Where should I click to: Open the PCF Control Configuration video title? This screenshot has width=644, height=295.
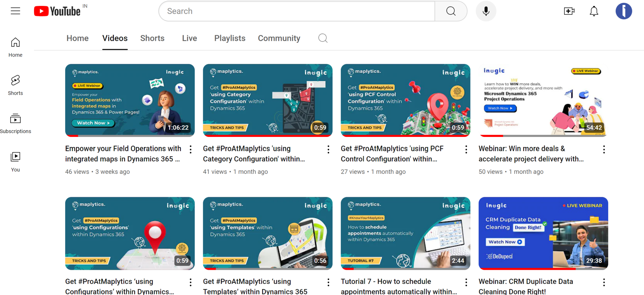392,154
